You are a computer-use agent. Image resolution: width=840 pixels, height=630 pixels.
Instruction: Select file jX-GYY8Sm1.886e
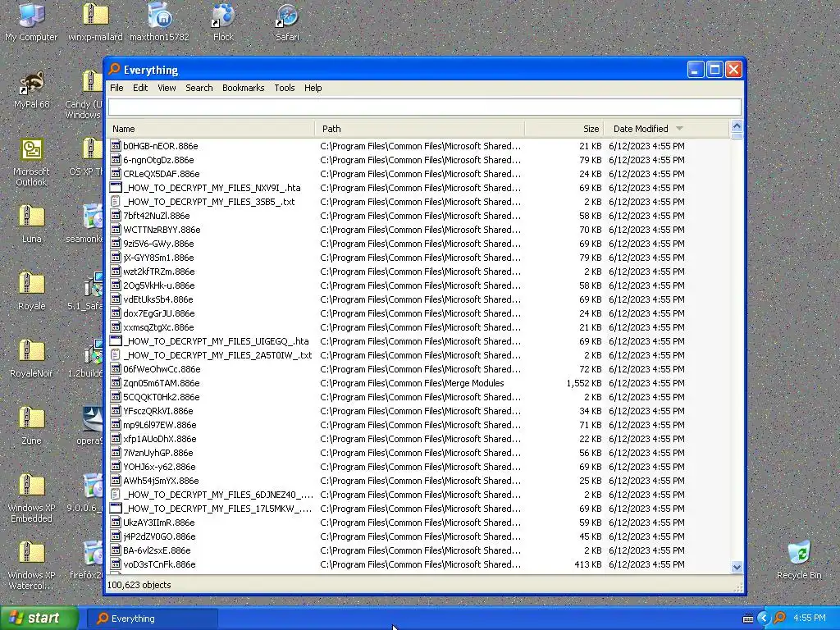pos(158,257)
